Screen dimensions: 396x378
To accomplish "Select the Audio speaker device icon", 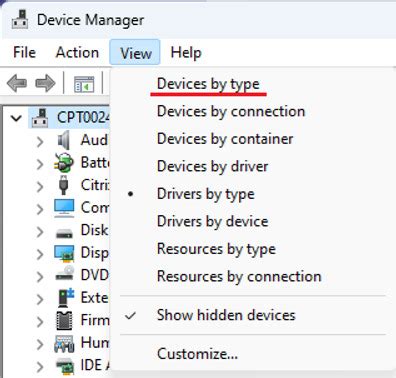I will (63, 140).
